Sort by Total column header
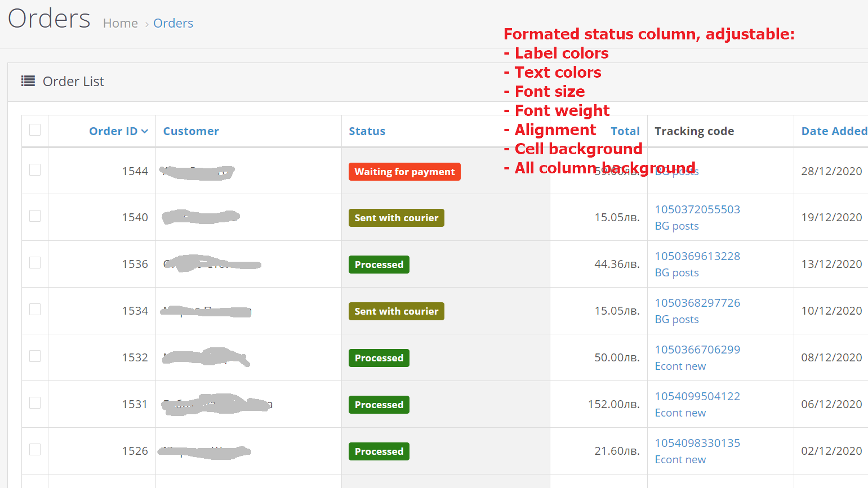The height and width of the screenshot is (488, 868). pyautogui.click(x=625, y=131)
